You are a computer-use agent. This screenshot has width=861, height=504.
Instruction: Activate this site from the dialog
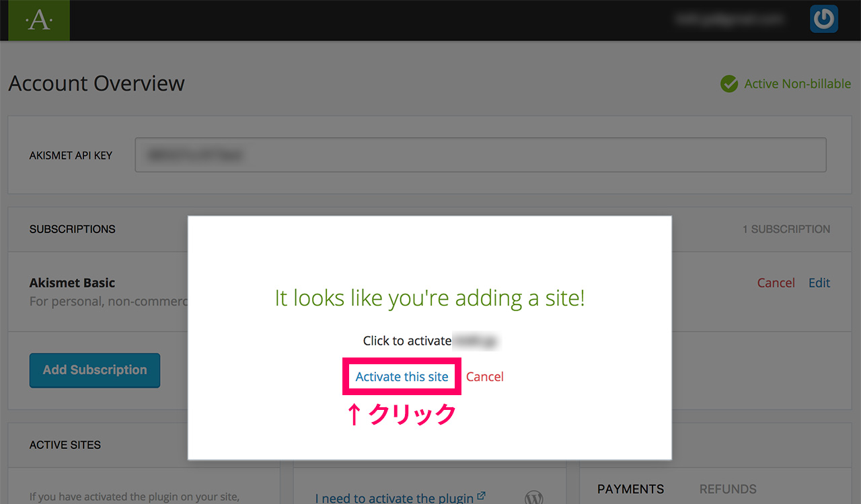point(402,377)
